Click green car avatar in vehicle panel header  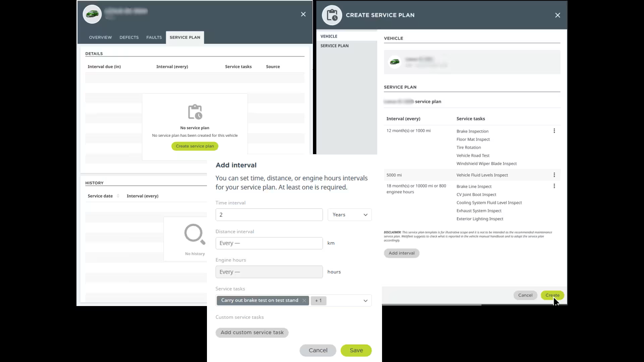tap(92, 14)
